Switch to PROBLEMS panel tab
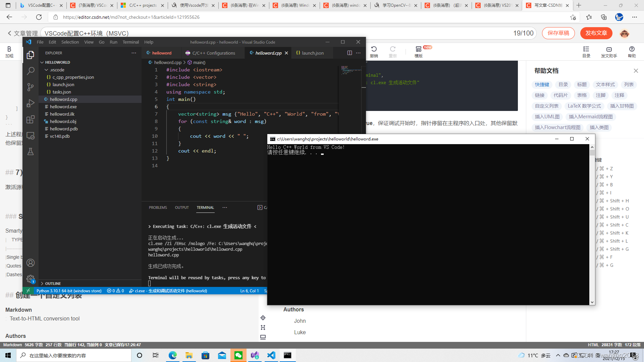The height and width of the screenshot is (362, 644). [158, 207]
